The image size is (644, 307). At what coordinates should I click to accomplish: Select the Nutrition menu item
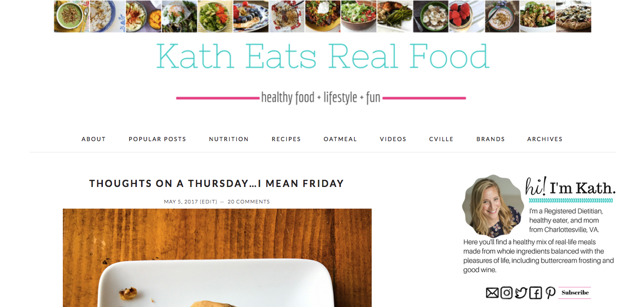(x=229, y=139)
